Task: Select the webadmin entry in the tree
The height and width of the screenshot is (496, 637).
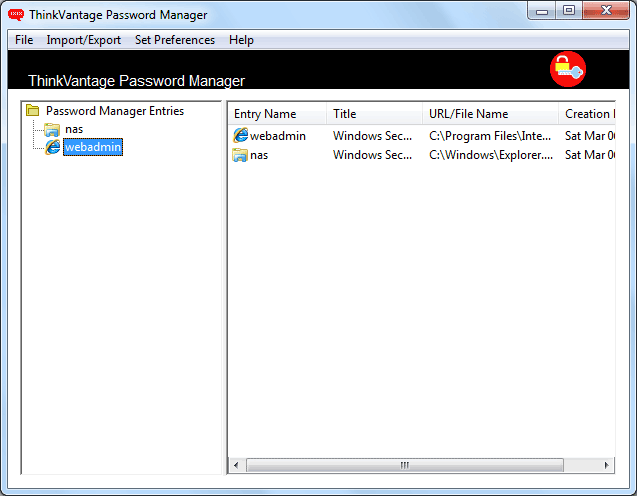Action: click(x=93, y=147)
